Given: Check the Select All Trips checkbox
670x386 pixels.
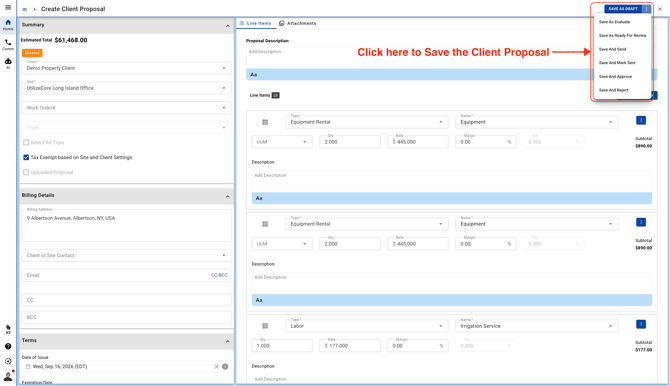Looking at the screenshot, I should (26, 142).
